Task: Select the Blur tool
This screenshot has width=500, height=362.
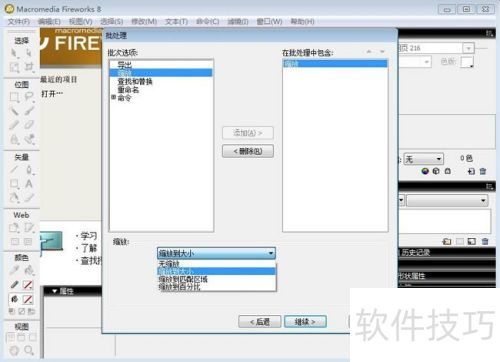Action: click(x=14, y=139)
